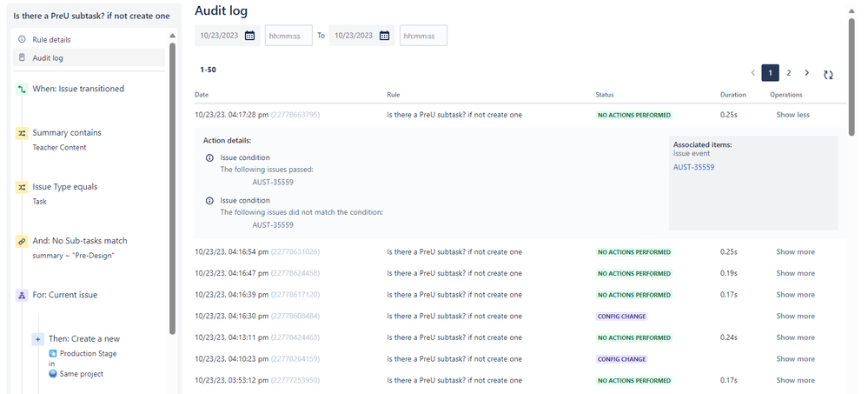Click the Operations column header
The image size is (868, 394).
[786, 95]
